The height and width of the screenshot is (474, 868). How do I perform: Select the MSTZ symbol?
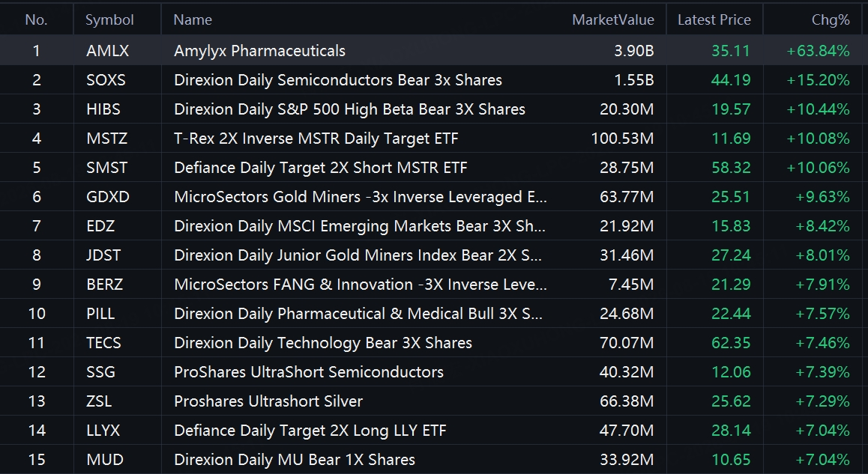[x=107, y=139]
